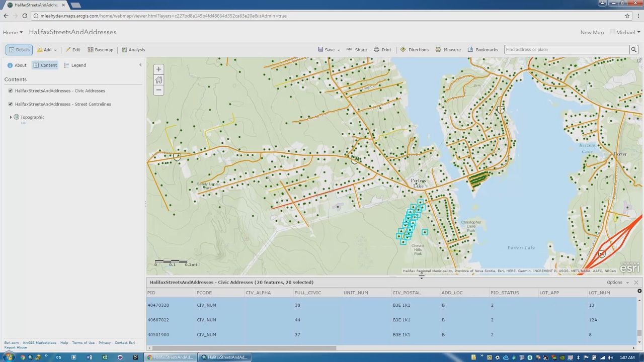
Task: Select table row with PID 40470320
Action: click(x=391, y=305)
